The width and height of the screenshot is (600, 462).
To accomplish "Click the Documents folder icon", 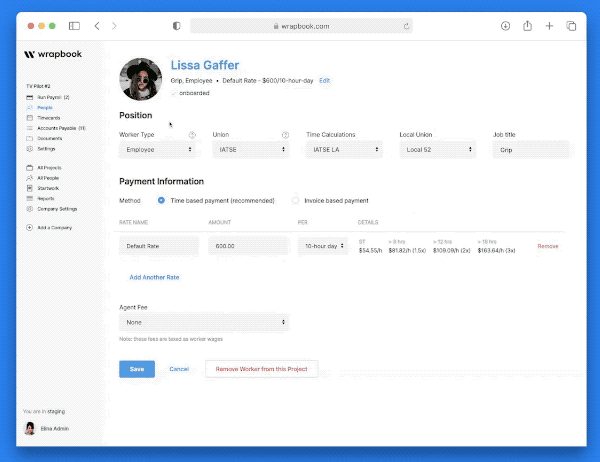I will coord(29,138).
